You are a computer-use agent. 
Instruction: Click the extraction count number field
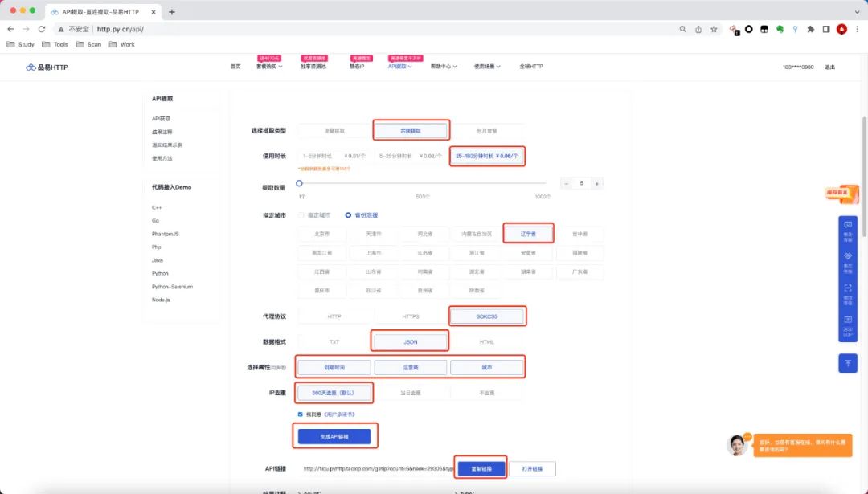(x=581, y=183)
